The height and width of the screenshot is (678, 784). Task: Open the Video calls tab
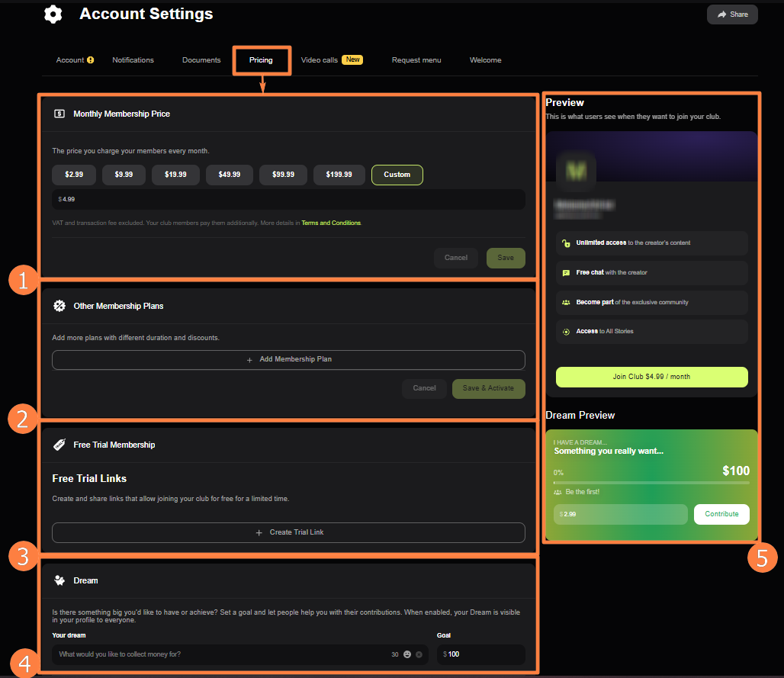320,60
